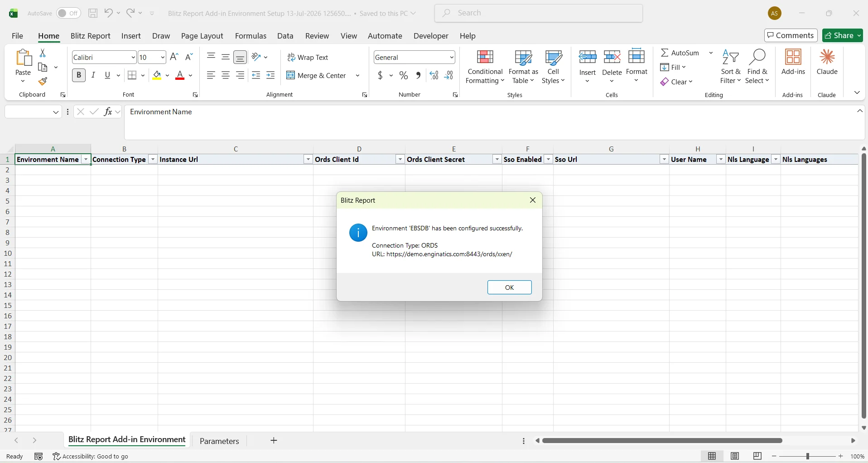This screenshot has width=868, height=463.
Task: Click the Insert Function fx icon
Action: 108,112
